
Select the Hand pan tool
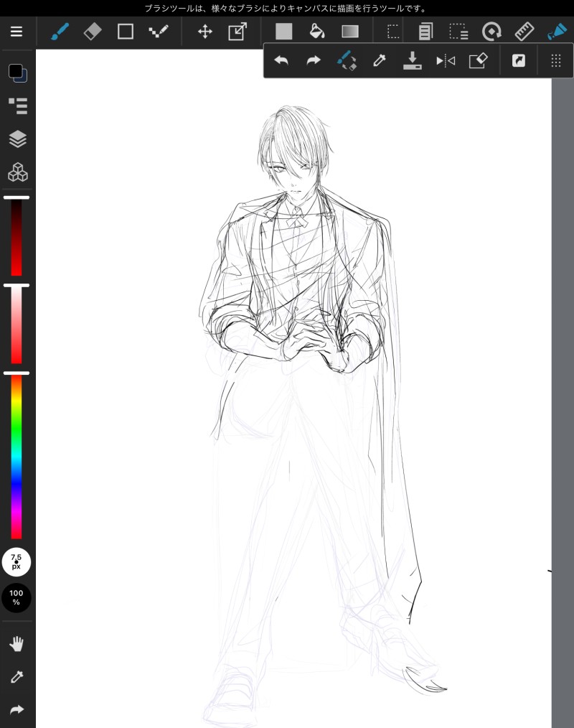17,644
